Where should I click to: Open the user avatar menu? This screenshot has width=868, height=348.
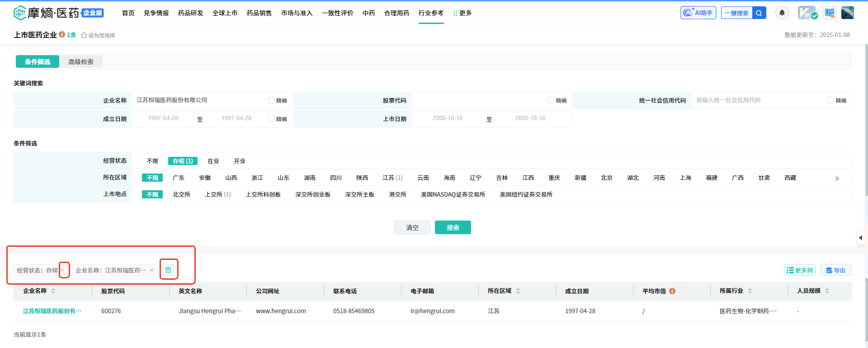click(x=847, y=13)
